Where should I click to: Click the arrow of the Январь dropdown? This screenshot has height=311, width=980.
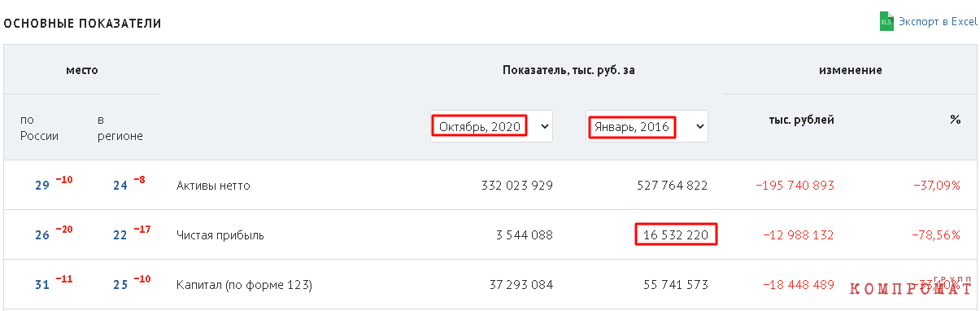pyautogui.click(x=699, y=127)
